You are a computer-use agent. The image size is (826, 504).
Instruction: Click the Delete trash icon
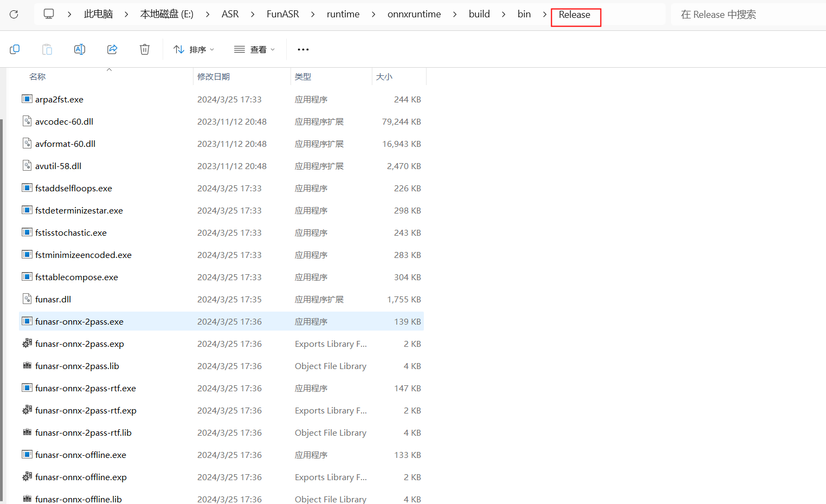[x=145, y=49]
